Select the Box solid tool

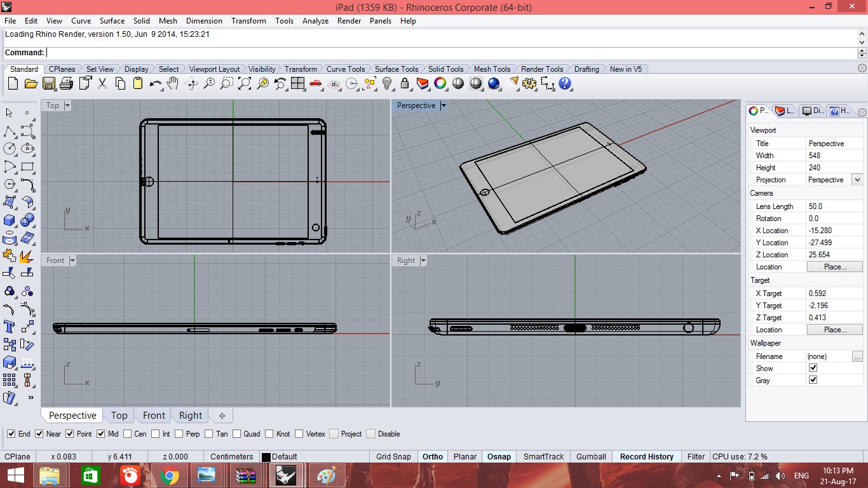point(10,220)
